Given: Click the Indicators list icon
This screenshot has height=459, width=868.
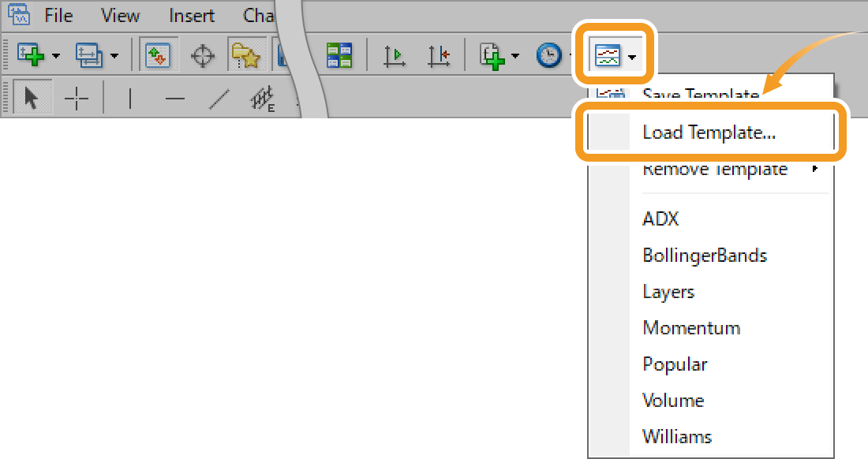Looking at the screenshot, I should coord(492,56).
